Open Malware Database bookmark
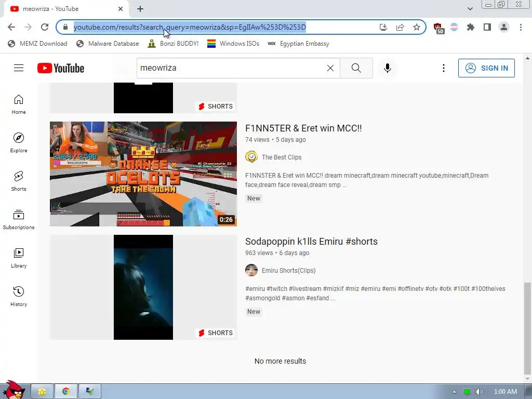The height and width of the screenshot is (399, 532). (108, 44)
